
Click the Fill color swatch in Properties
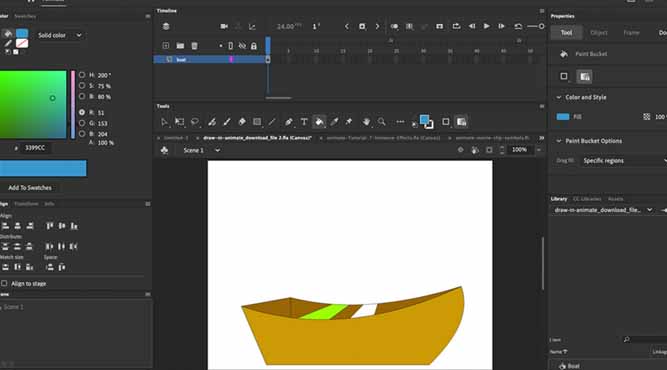(563, 117)
